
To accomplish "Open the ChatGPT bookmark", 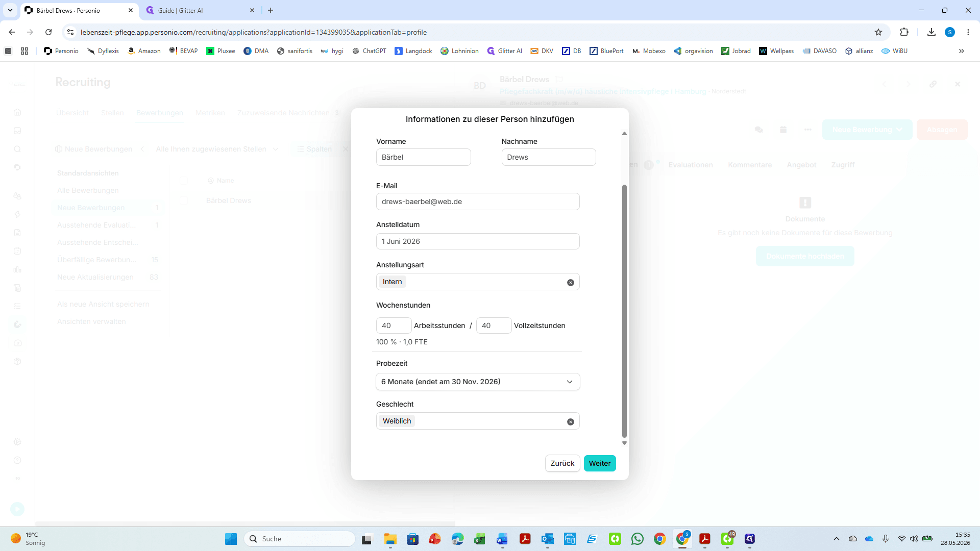I will coord(369,51).
